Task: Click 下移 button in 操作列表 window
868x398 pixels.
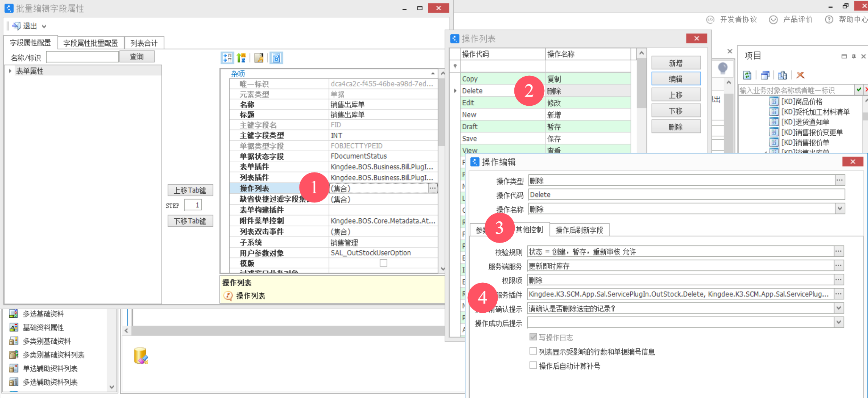Action: click(676, 111)
